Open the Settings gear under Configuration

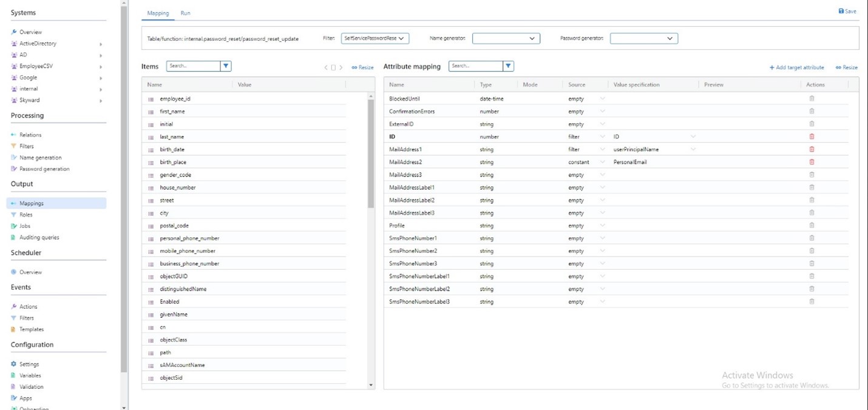coord(15,364)
